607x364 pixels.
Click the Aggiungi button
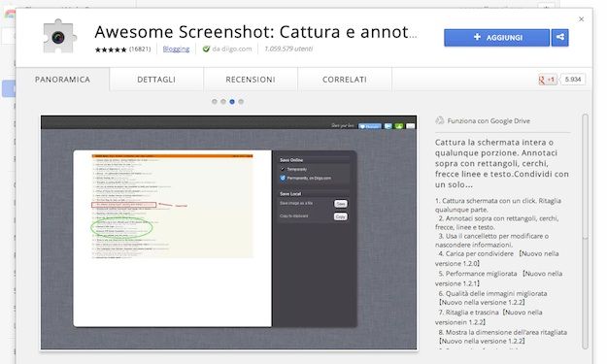tap(496, 38)
